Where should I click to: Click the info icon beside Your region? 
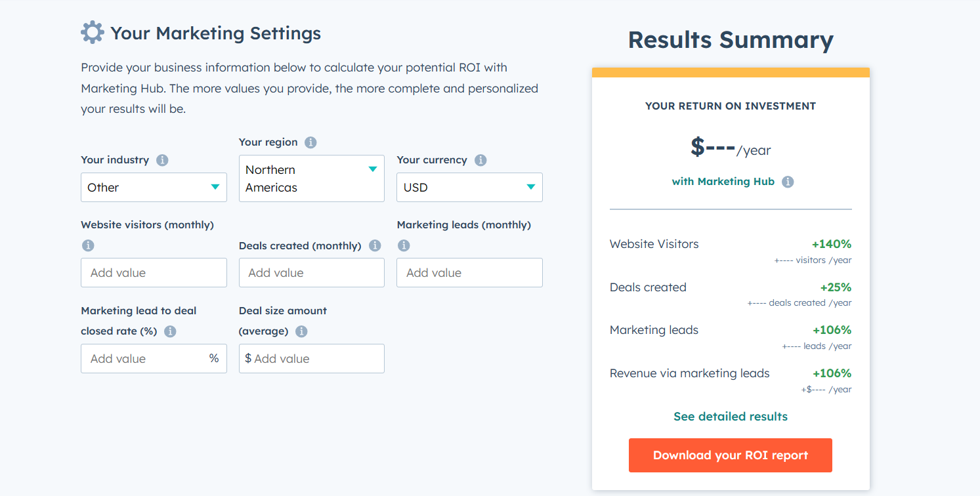[310, 142]
